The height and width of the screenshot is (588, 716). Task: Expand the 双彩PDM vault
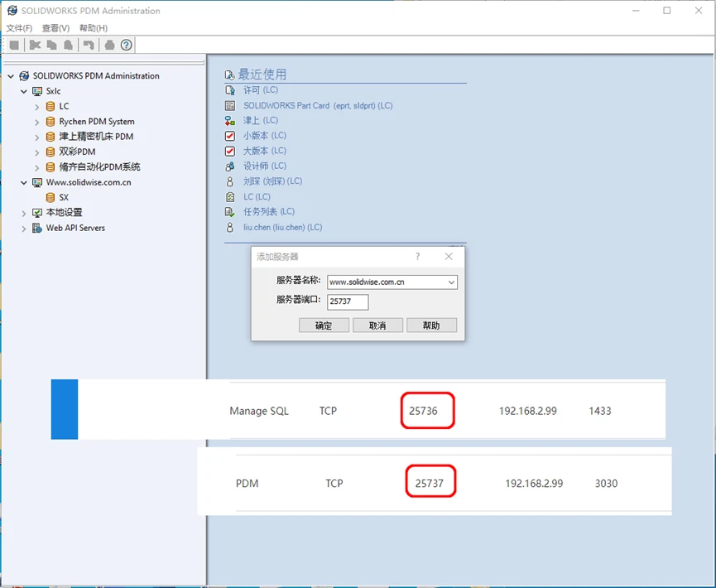tap(37, 152)
